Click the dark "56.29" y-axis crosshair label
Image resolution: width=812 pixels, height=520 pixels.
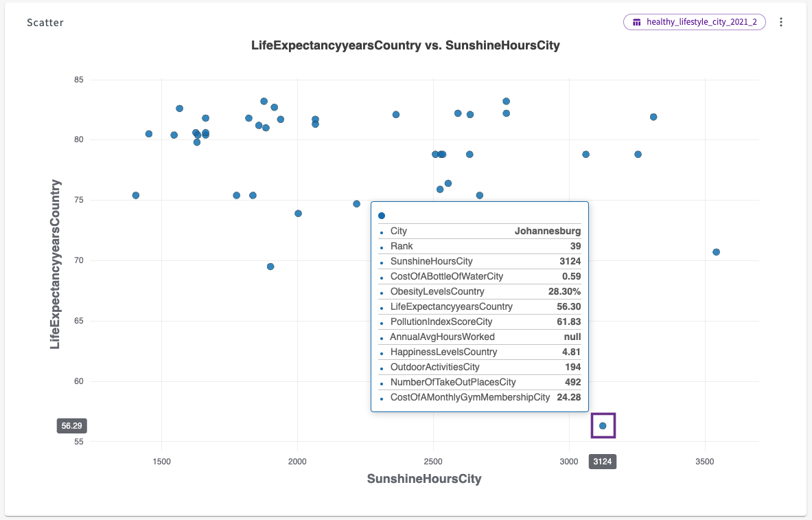pyautogui.click(x=71, y=426)
